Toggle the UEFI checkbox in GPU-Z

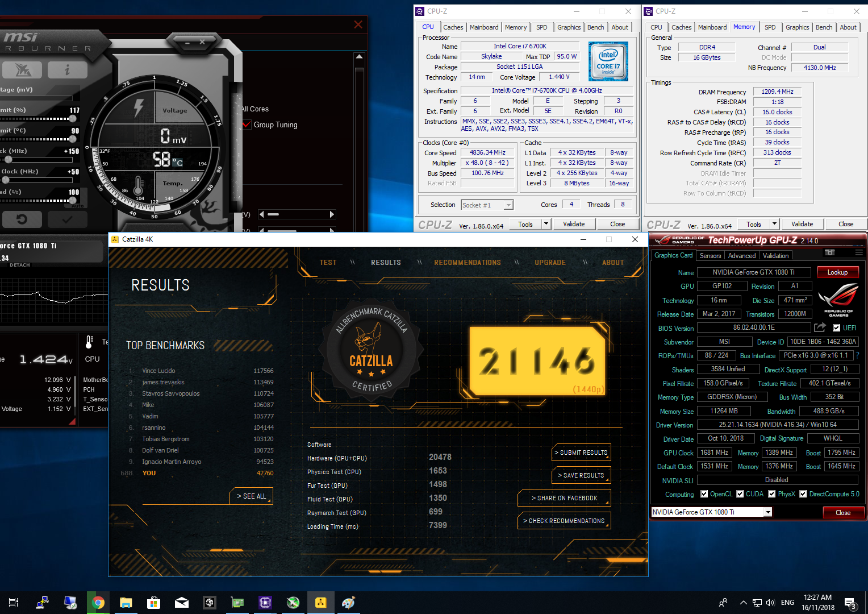click(836, 328)
